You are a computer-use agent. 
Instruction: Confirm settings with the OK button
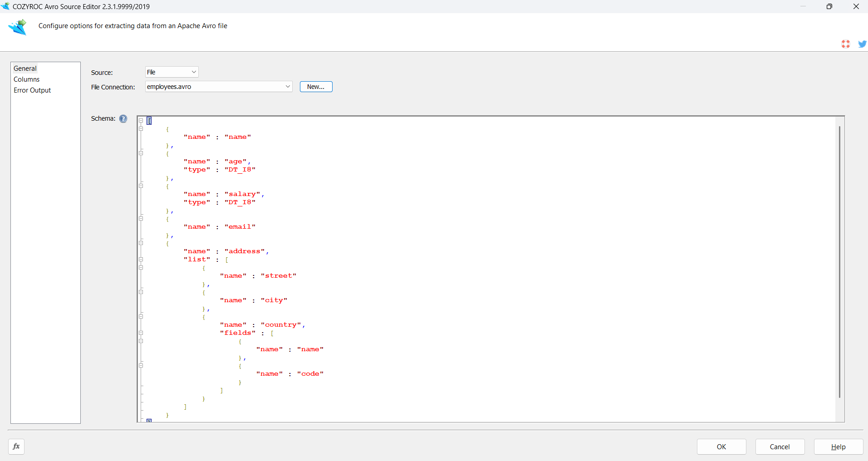(x=721, y=446)
